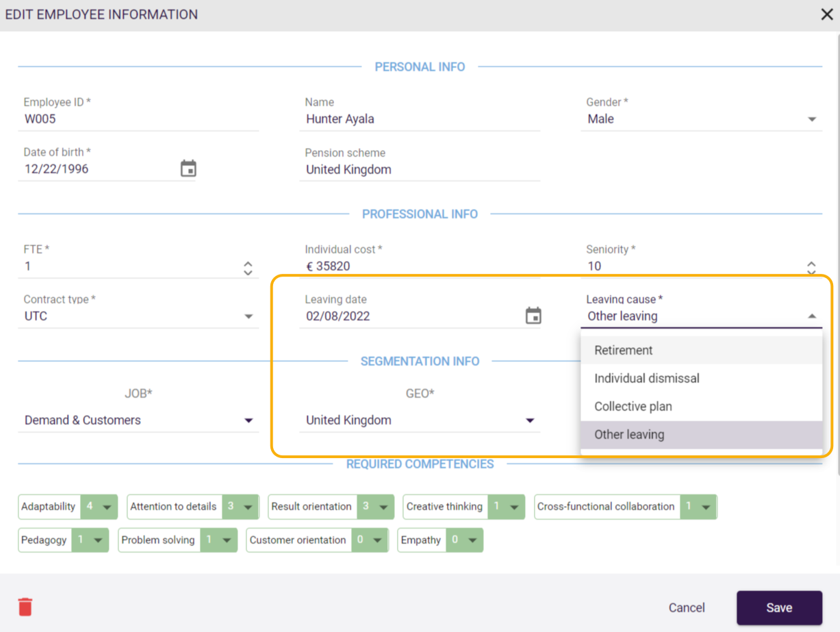Screen dimensions: 840x632
Task: Expand the Gender dropdown
Action: point(812,119)
